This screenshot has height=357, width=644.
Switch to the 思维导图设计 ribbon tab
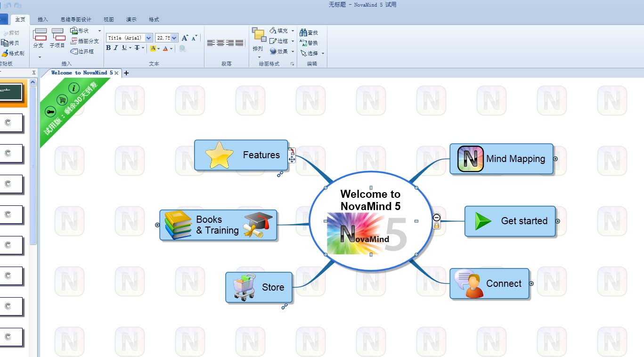(76, 19)
